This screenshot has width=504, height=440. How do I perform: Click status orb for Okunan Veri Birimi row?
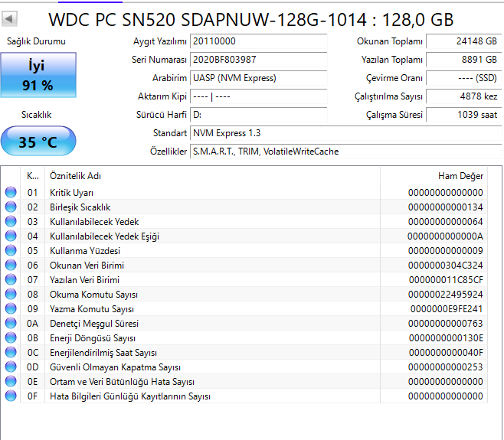11,265
